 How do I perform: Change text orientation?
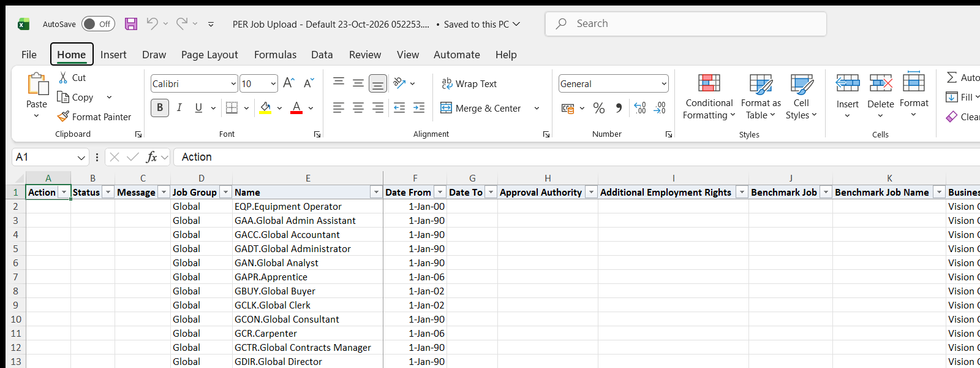coord(400,83)
